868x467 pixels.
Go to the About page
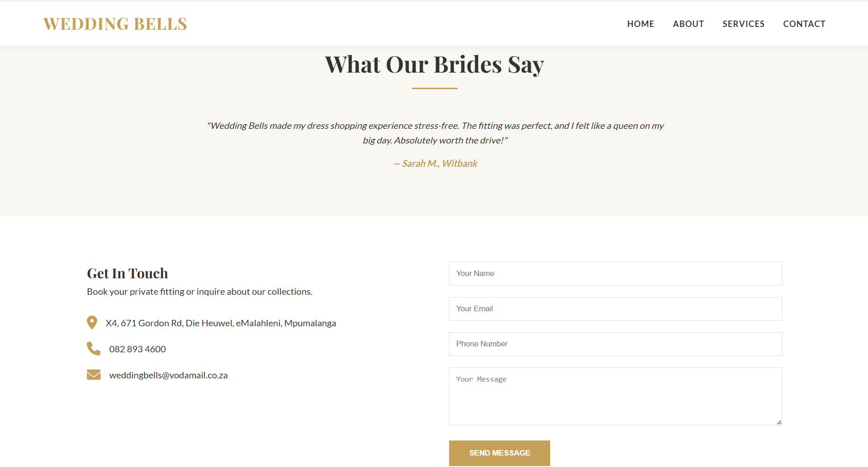(x=688, y=24)
